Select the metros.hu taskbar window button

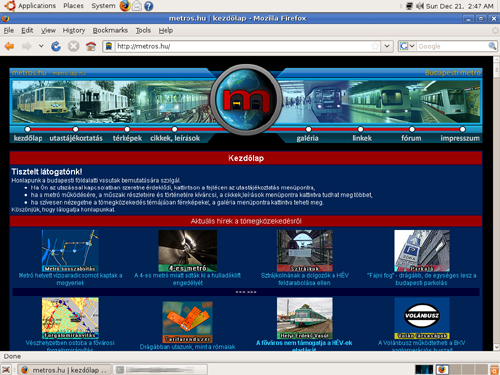(64, 369)
